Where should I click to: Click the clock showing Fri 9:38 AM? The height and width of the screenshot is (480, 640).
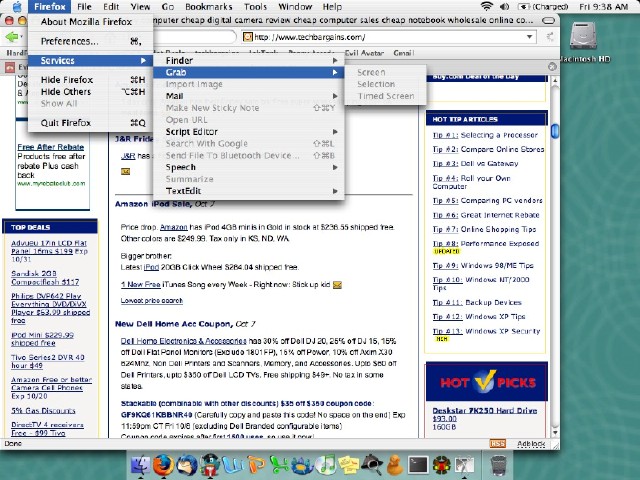603,7
